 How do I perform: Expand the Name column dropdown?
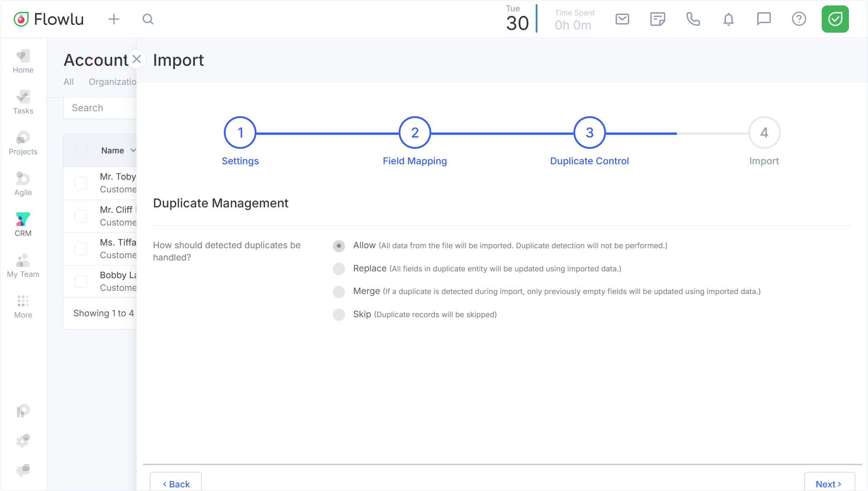[133, 151]
